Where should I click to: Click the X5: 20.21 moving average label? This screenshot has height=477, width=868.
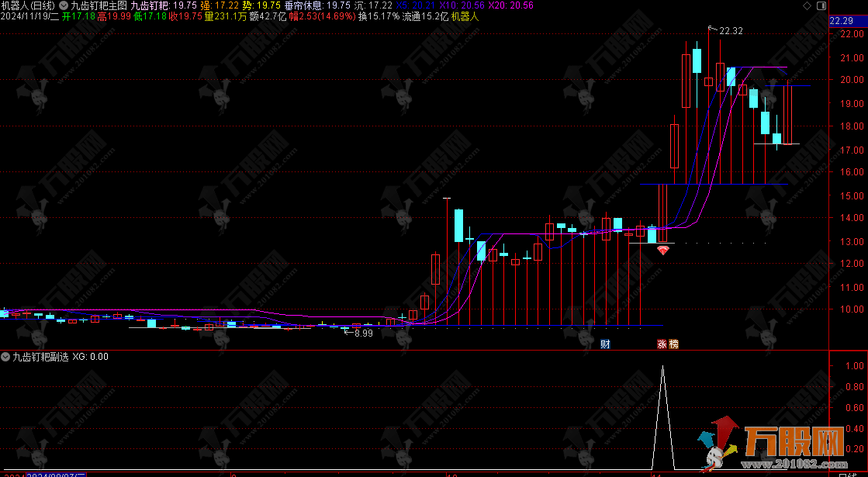click(416, 5)
